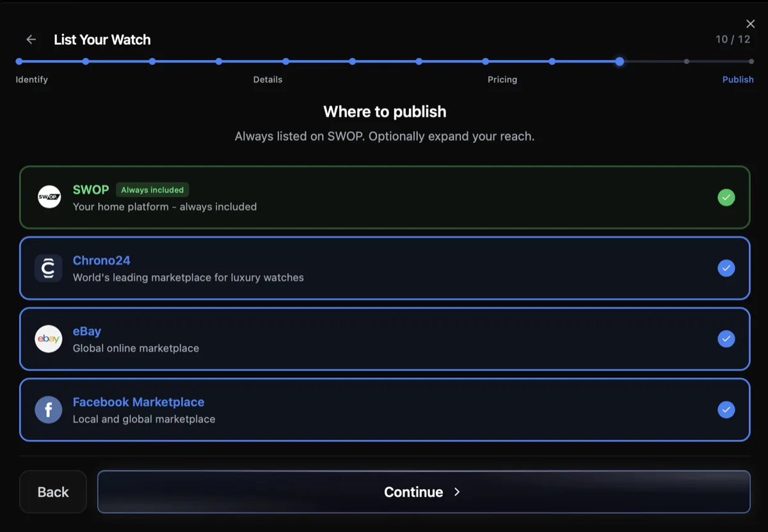Click the Facebook Marketplace logo icon

pyautogui.click(x=49, y=410)
